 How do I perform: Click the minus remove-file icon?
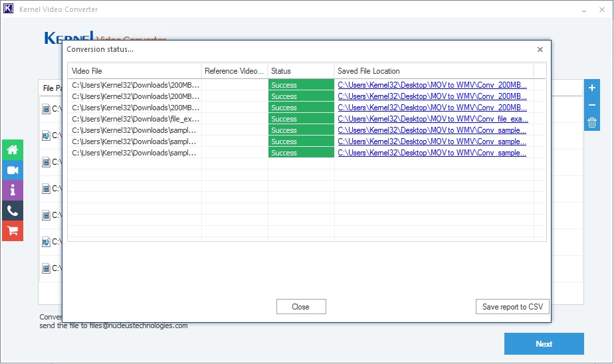point(591,105)
